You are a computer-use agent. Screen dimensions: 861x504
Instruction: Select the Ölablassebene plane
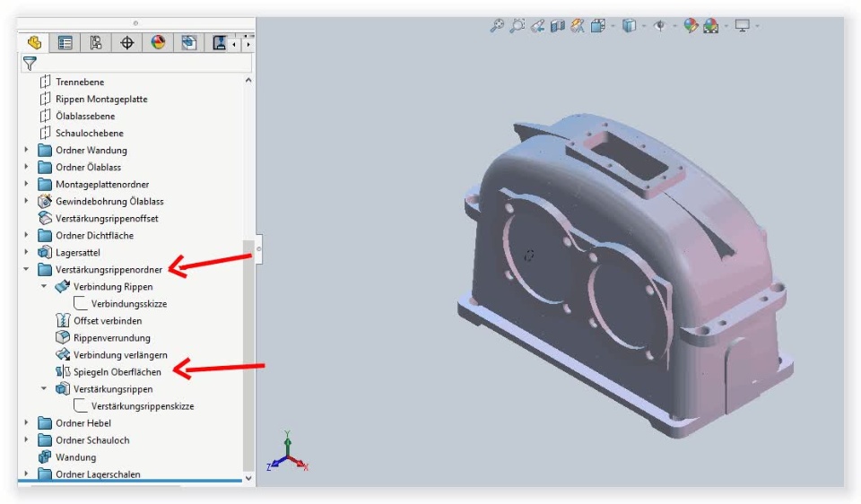[x=85, y=116]
